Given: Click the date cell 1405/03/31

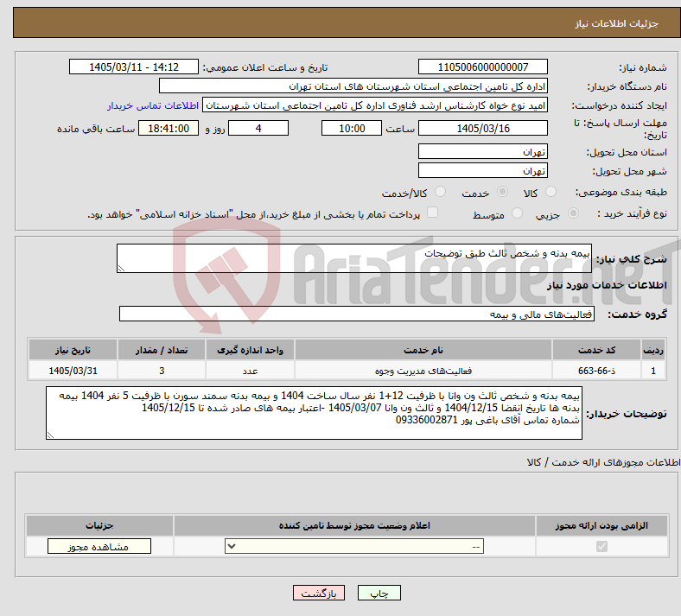Looking at the screenshot, I should (73, 371).
